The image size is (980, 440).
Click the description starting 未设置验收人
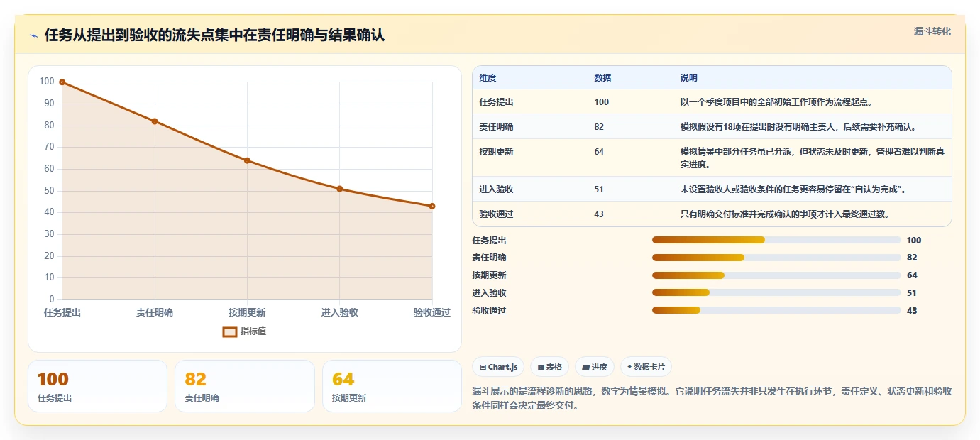point(793,189)
